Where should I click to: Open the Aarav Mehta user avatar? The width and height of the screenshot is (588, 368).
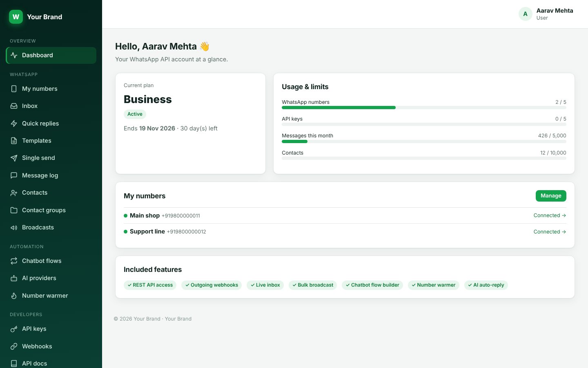pyautogui.click(x=526, y=14)
